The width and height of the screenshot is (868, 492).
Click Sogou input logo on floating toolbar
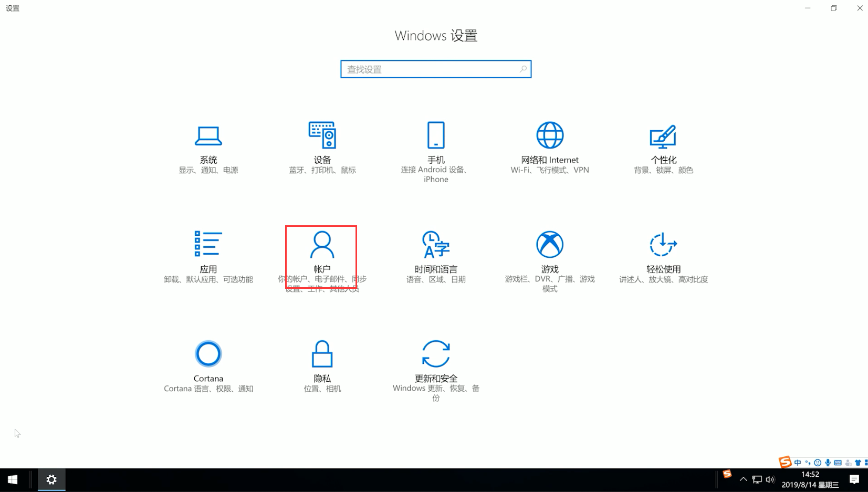point(785,462)
